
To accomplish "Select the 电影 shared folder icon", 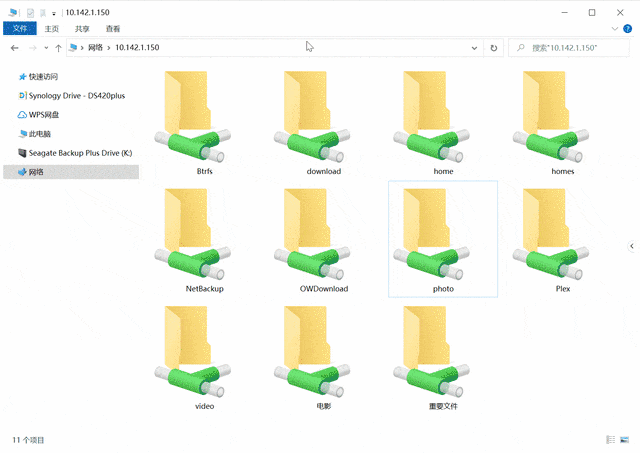I will click(x=312, y=352).
